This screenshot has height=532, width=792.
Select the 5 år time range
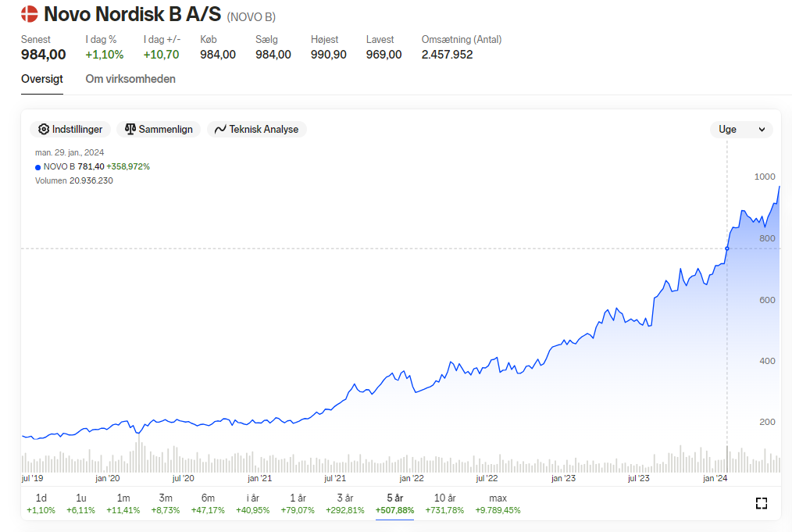tap(394, 504)
